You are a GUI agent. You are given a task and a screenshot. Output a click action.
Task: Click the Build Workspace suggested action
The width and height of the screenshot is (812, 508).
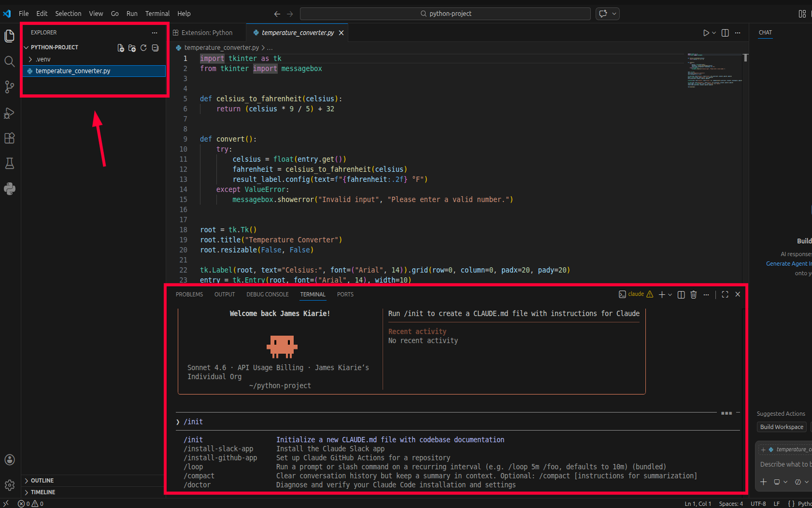pyautogui.click(x=782, y=427)
